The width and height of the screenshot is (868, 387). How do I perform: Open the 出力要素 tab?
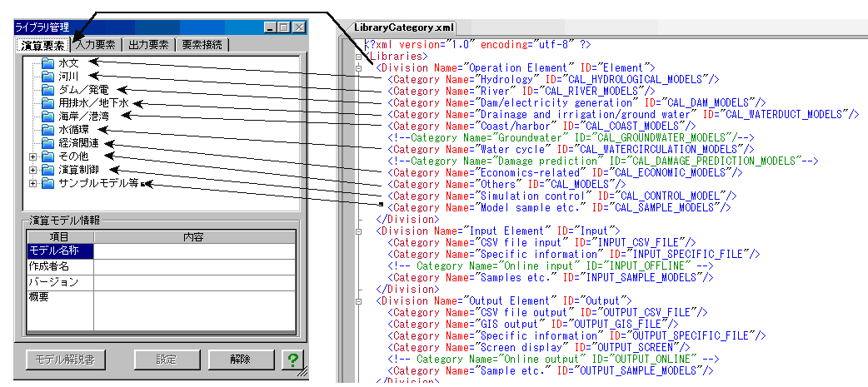[149, 45]
